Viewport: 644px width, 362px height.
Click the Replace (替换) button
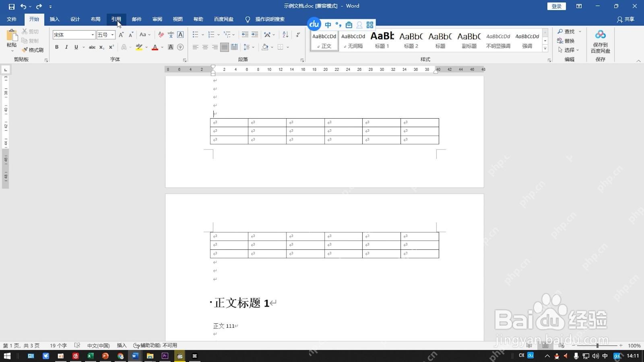tap(566, 41)
